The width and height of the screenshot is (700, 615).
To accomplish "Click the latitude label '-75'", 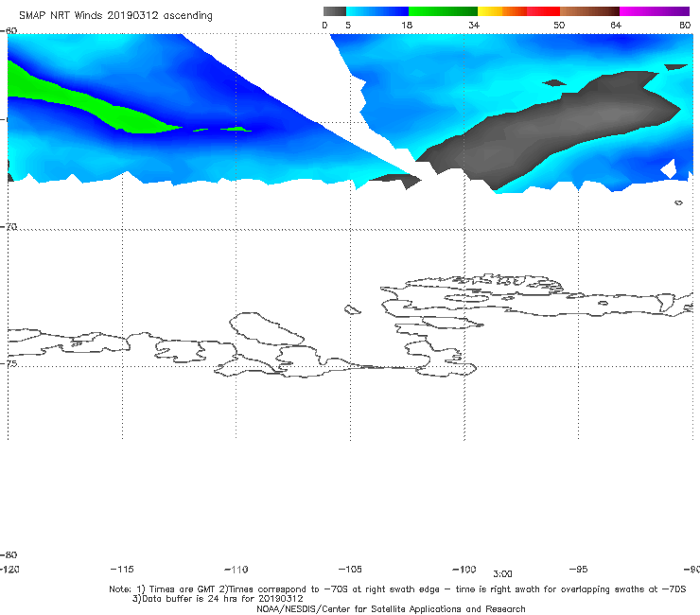I will coord(9,363).
